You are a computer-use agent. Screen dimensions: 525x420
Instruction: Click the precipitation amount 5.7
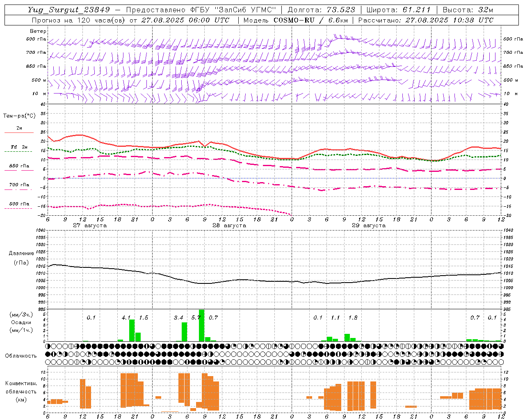click(196, 318)
